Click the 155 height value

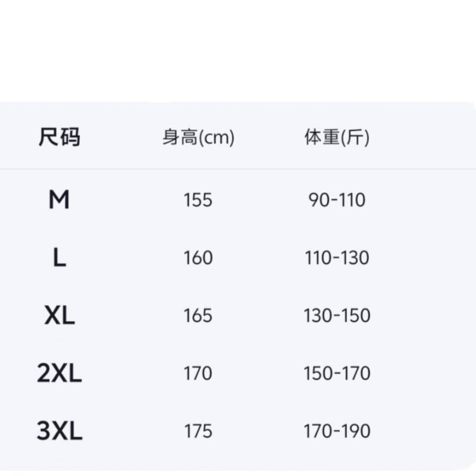pyautogui.click(x=198, y=200)
